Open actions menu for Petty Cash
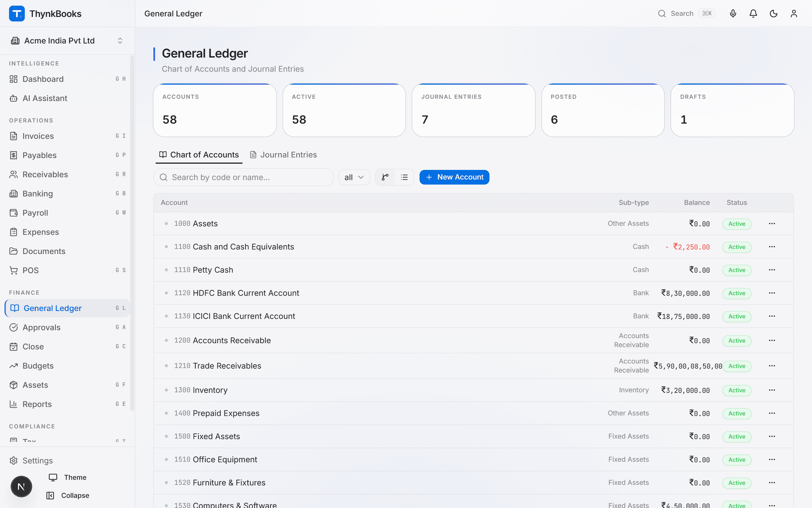 pyautogui.click(x=772, y=270)
